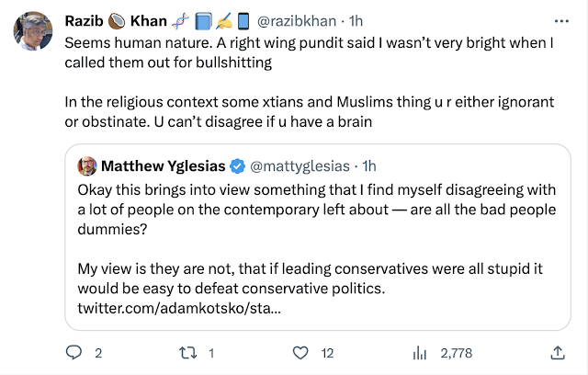The height and width of the screenshot is (375, 588).
Task: Open the Matthew Yglesias name in quoted tweet
Action: (164, 166)
